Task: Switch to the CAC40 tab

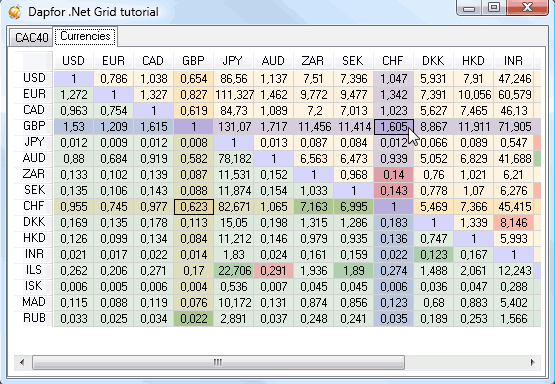Action: (x=31, y=37)
